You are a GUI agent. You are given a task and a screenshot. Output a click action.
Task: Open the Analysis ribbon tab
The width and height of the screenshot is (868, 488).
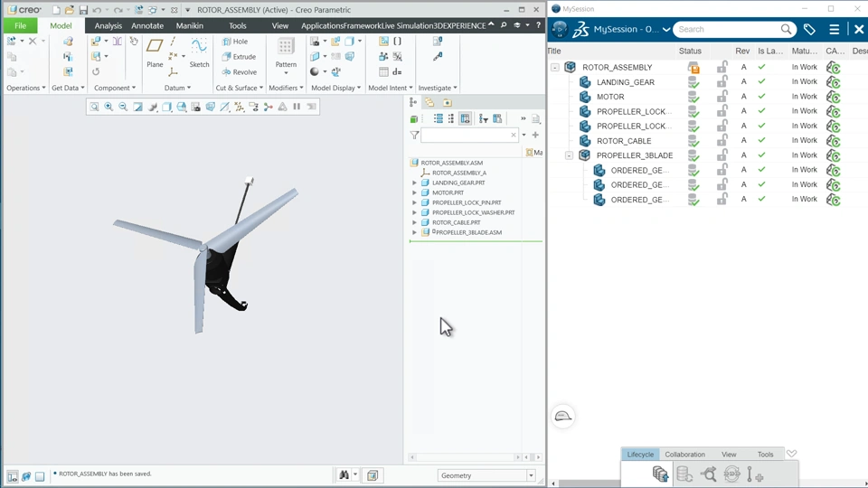108,25
